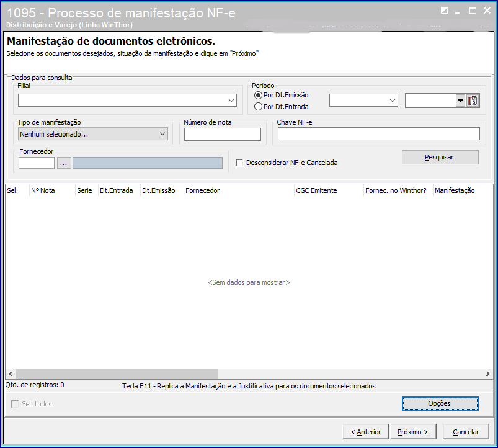Close the Processo de manifestação window
498x448 pixels.
(x=487, y=11)
